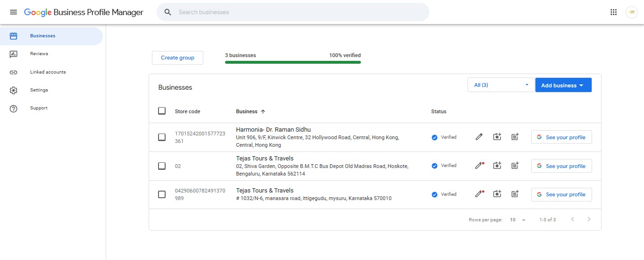The image size is (644, 260).
Task: Open Support in the sidebar
Action: (x=51, y=108)
